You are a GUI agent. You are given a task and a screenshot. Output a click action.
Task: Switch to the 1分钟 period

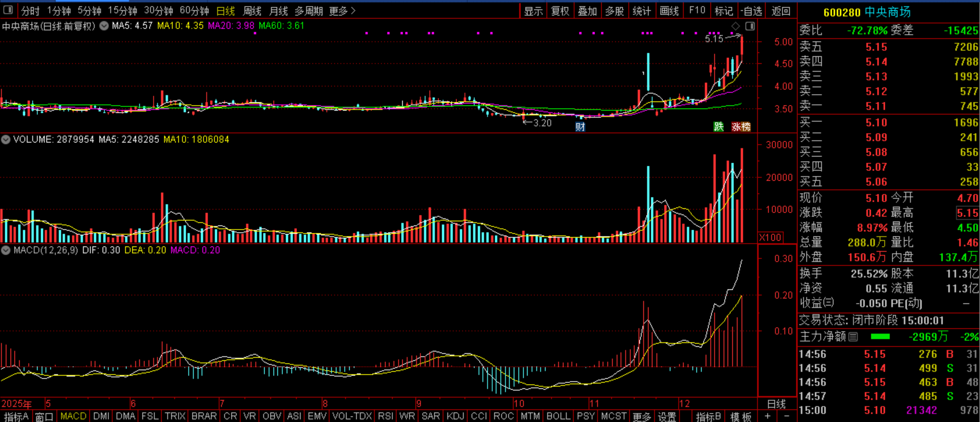(x=58, y=10)
